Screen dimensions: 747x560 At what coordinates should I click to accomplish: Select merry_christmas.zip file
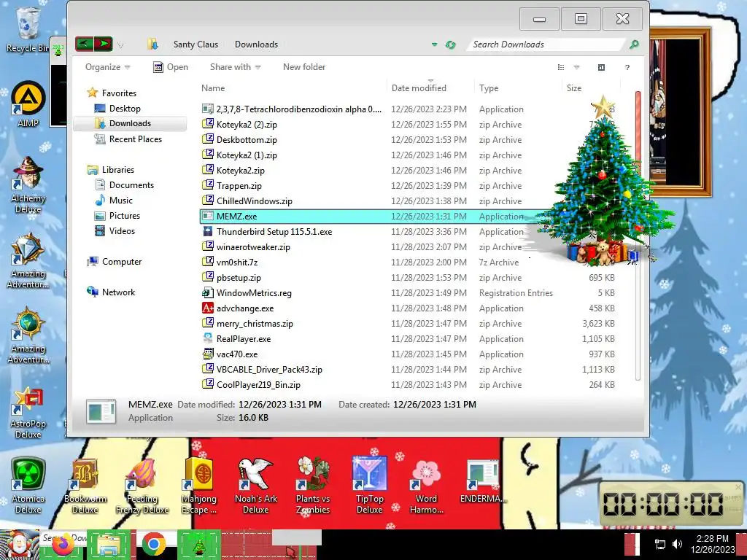tap(255, 324)
